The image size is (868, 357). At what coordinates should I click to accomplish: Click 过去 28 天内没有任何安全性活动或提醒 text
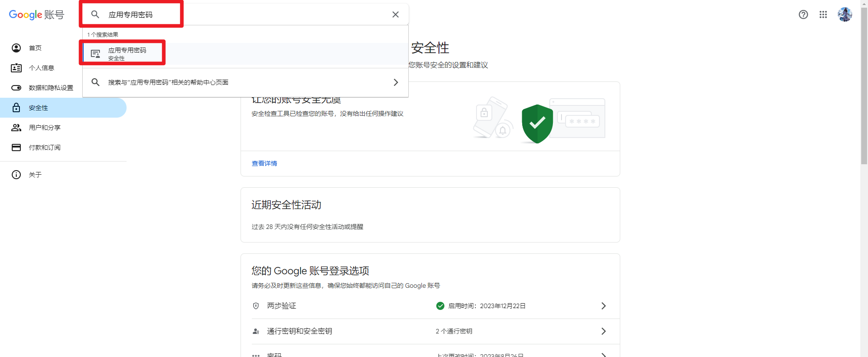click(307, 227)
